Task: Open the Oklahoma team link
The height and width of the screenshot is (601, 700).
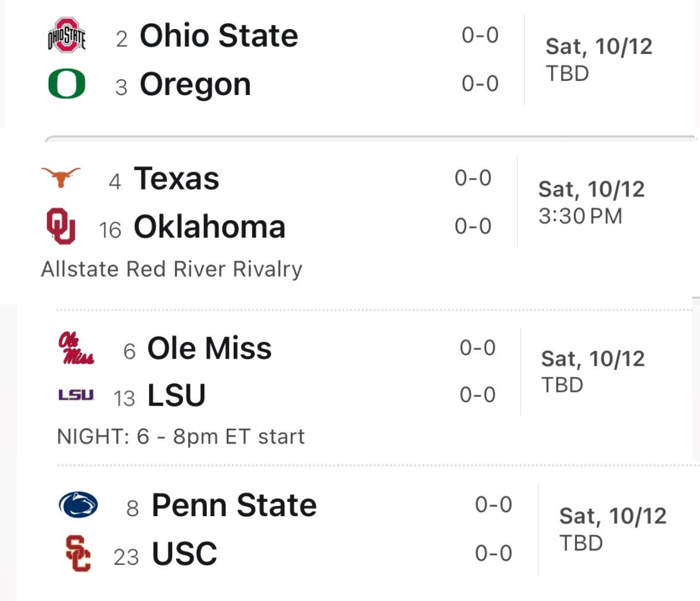Action: tap(209, 227)
